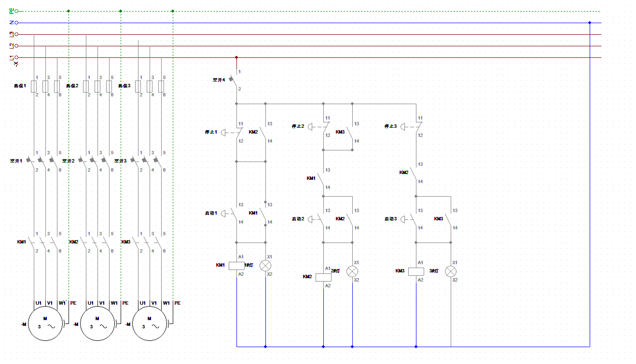Select the KM3 self-holding contact beside 启动3

pyautogui.click(x=448, y=219)
